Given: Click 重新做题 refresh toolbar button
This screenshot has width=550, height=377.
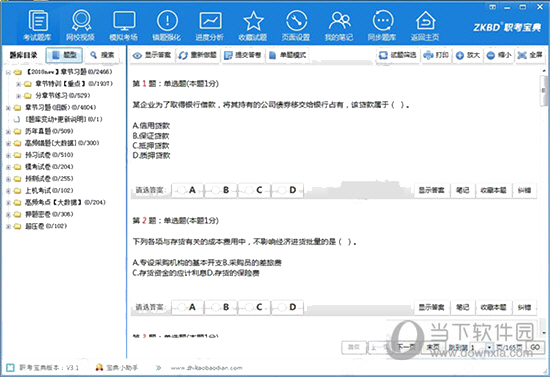Looking at the screenshot, I should pyautogui.click(x=197, y=55).
